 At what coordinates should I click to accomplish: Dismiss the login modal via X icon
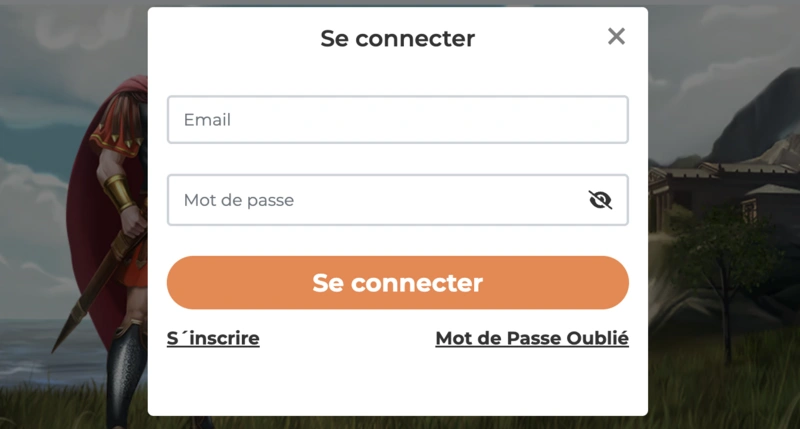[x=616, y=36]
